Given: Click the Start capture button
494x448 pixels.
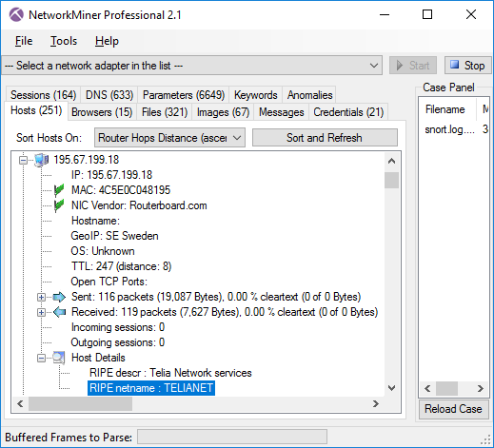Looking at the screenshot, I should point(413,66).
